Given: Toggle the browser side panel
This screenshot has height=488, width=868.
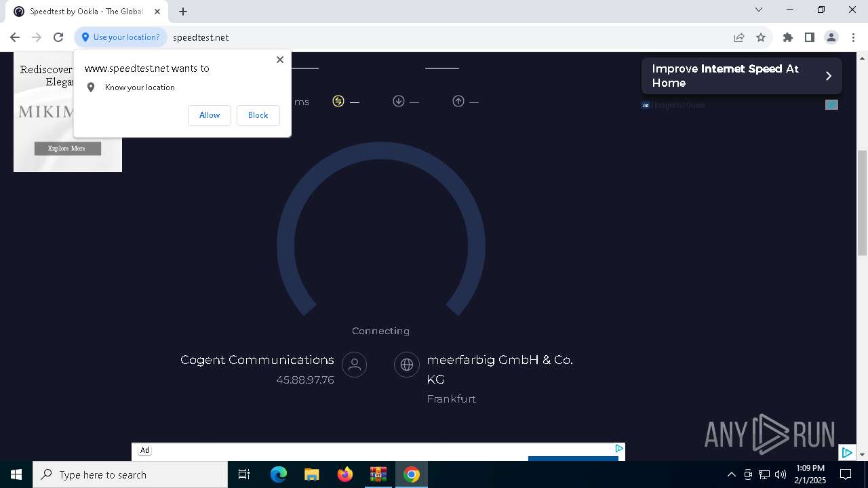Looking at the screenshot, I should 810,37.
